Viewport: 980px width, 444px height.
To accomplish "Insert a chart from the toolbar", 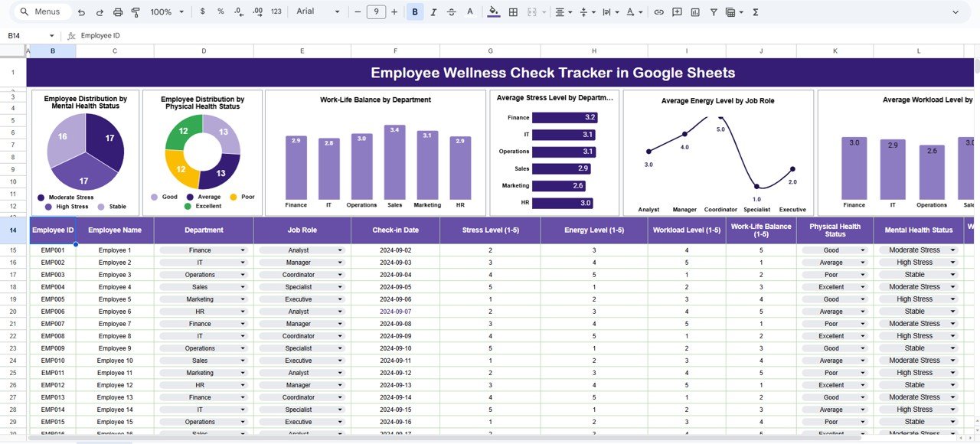I will tap(694, 11).
